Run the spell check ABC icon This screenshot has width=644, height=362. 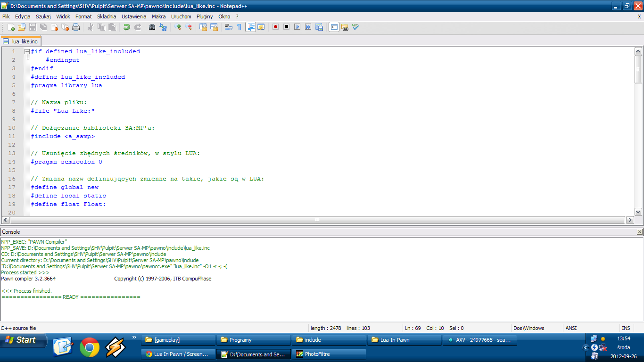click(x=355, y=27)
